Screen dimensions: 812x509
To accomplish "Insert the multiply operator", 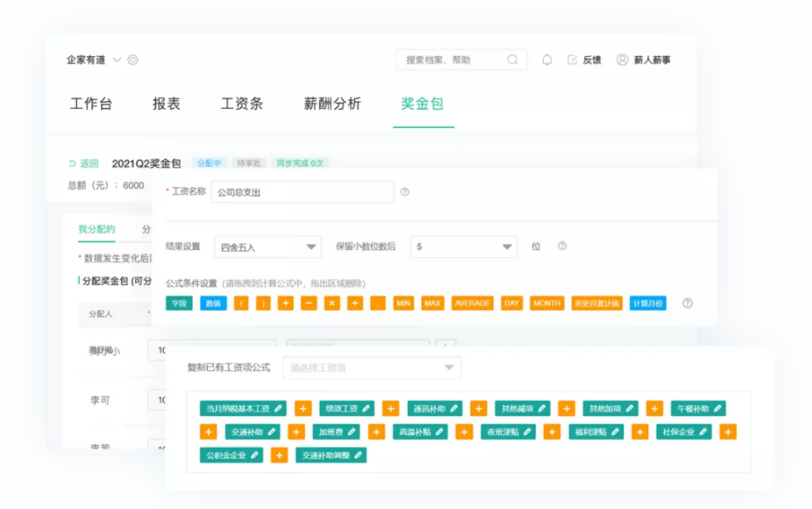I will click(x=332, y=303).
